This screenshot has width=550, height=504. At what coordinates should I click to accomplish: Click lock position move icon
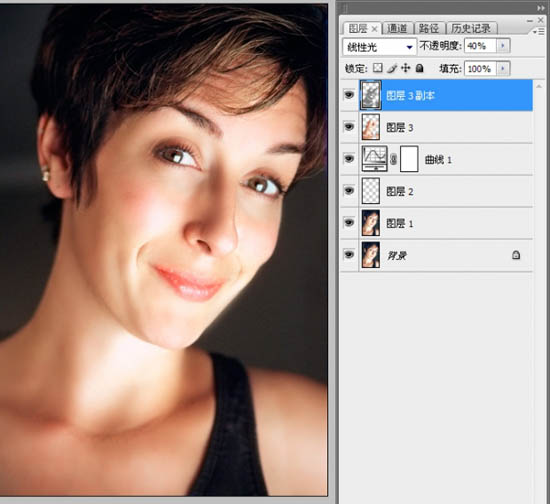click(405, 68)
